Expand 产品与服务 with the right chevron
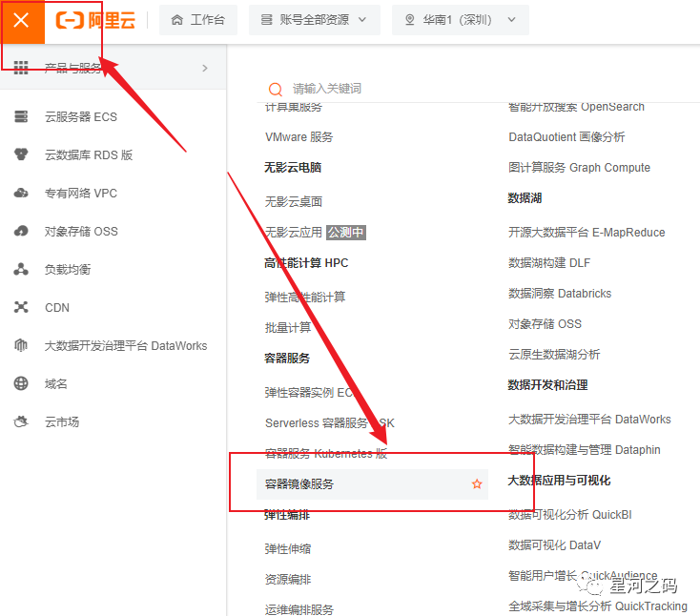700x616 pixels. pos(205,68)
